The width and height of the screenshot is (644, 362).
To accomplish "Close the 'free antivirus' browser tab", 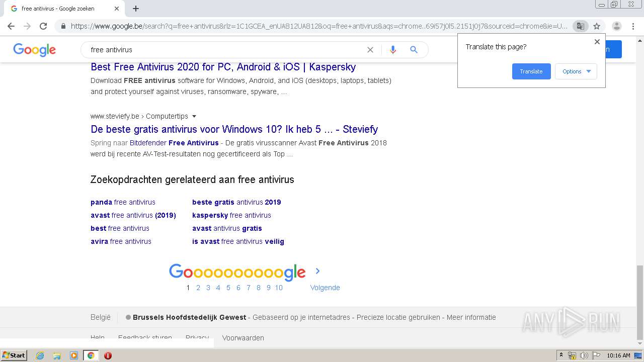I will tap(117, 9).
